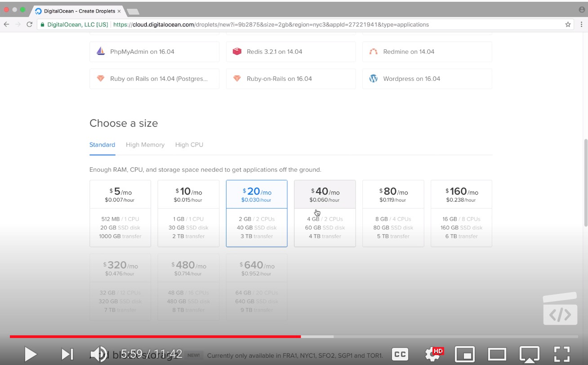
Task: Click the 'Choose a size' heading
Action: coord(124,123)
